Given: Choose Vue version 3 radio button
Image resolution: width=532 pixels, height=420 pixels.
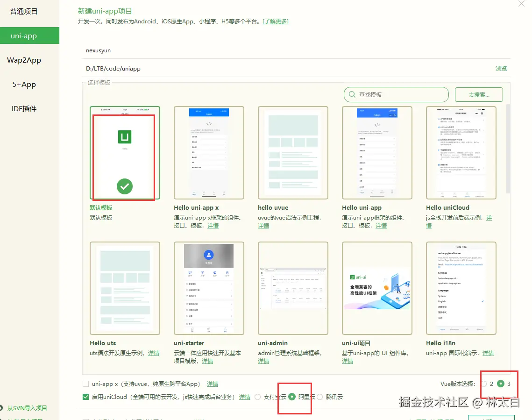Looking at the screenshot, I should coord(501,384).
